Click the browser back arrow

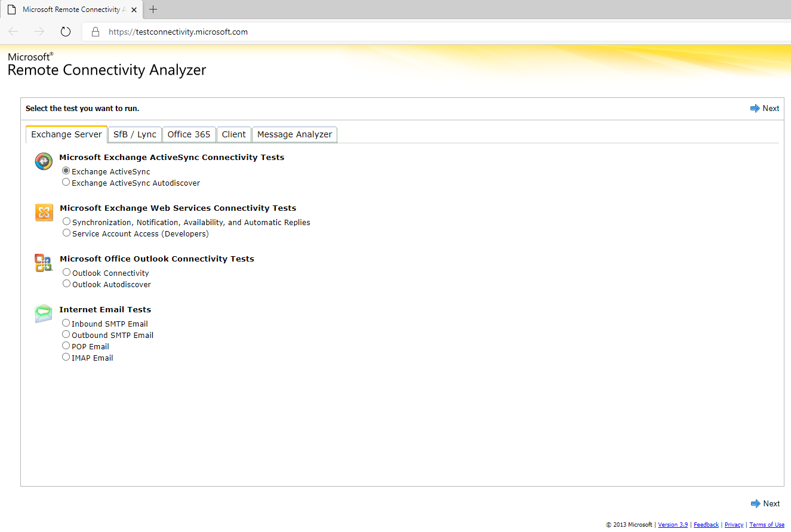pos(13,32)
